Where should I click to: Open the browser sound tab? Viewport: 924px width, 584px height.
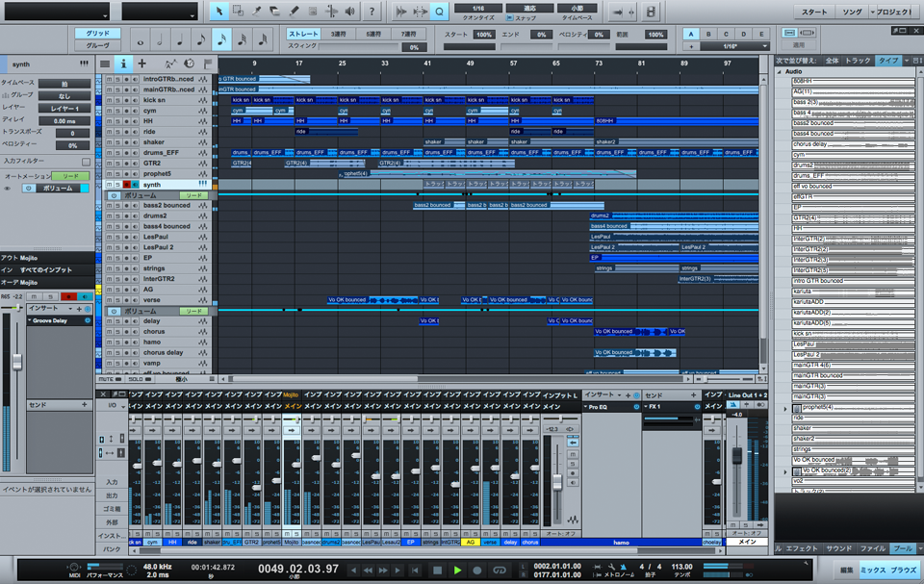(838, 548)
